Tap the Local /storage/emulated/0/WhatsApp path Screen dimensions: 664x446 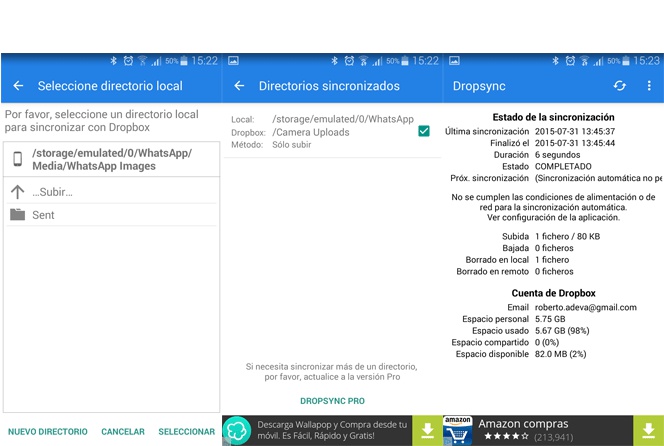coord(343,119)
